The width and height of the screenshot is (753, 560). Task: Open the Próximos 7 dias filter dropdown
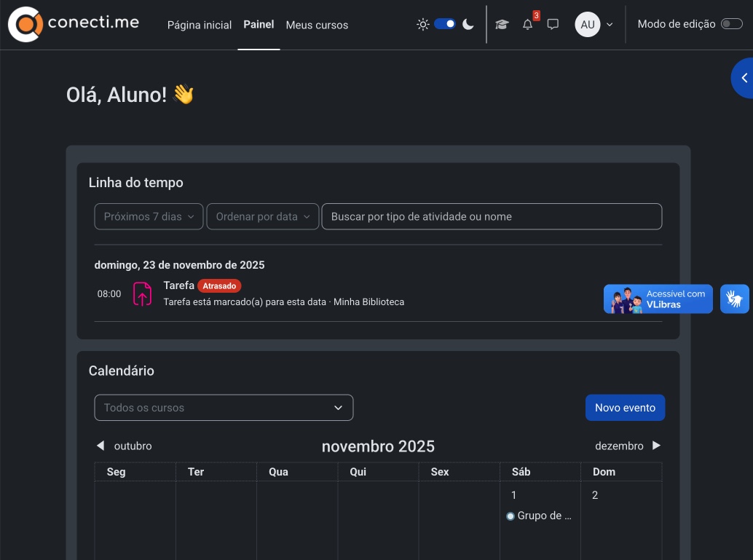(x=148, y=216)
